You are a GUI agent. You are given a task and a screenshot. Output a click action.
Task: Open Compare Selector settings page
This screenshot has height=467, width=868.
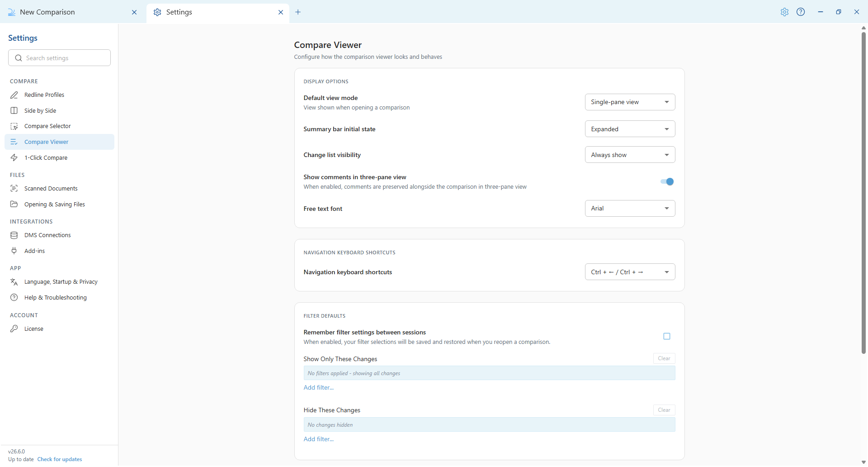(59, 126)
